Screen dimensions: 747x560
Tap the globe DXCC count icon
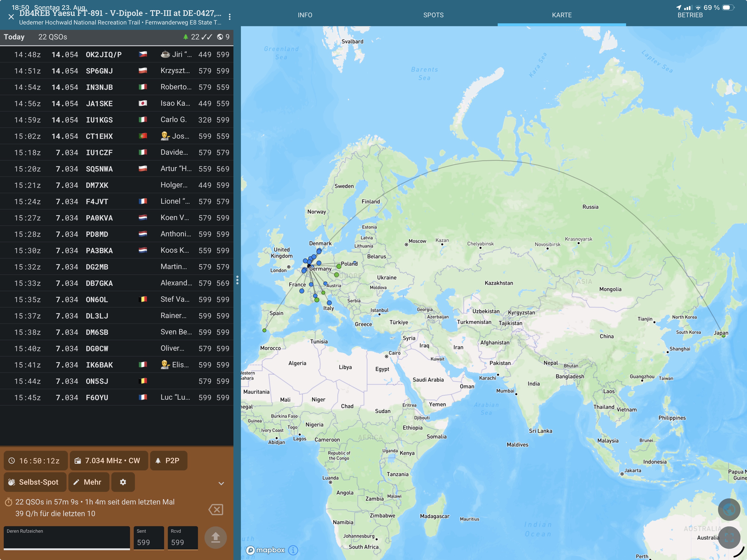click(220, 37)
